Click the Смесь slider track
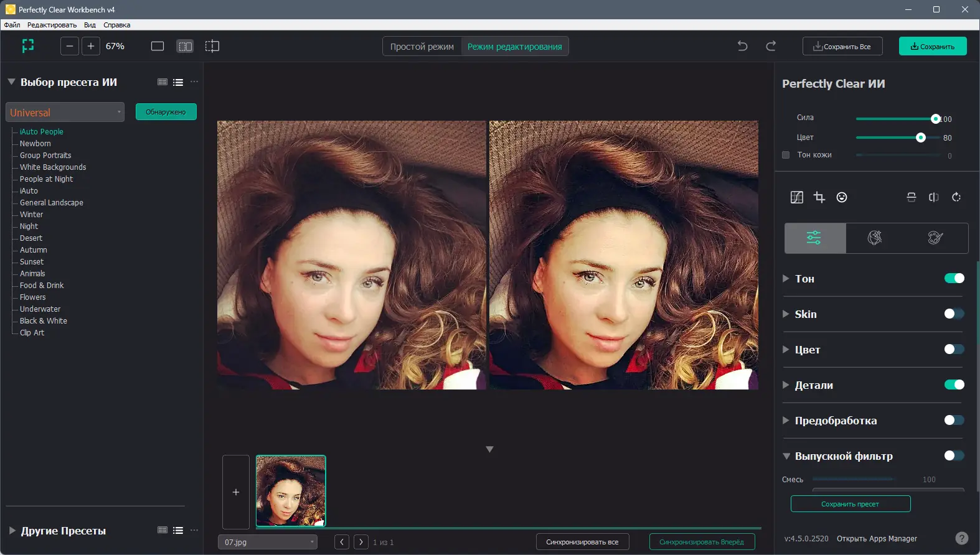The width and height of the screenshot is (980, 555). [x=854, y=479]
